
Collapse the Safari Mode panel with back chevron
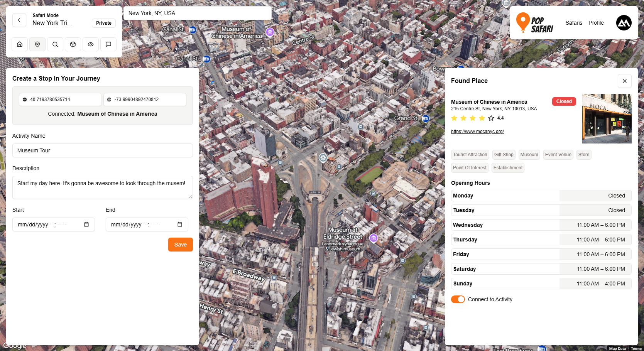(x=19, y=20)
